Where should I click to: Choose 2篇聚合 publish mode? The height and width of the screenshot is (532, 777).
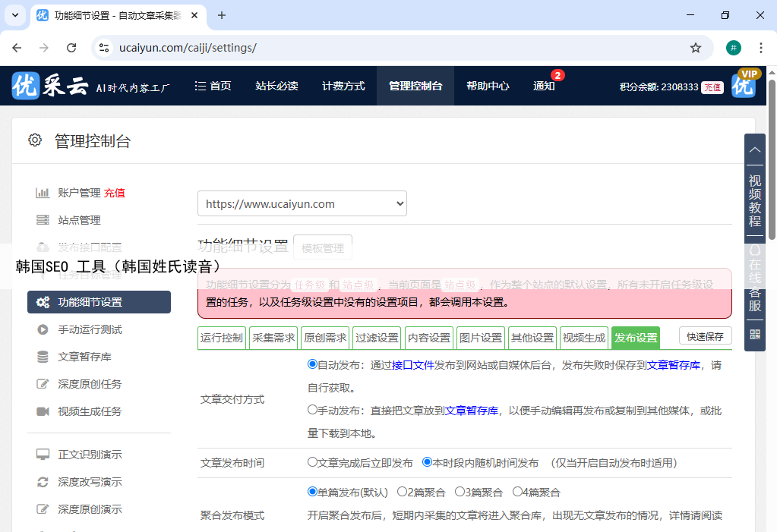coord(402,492)
